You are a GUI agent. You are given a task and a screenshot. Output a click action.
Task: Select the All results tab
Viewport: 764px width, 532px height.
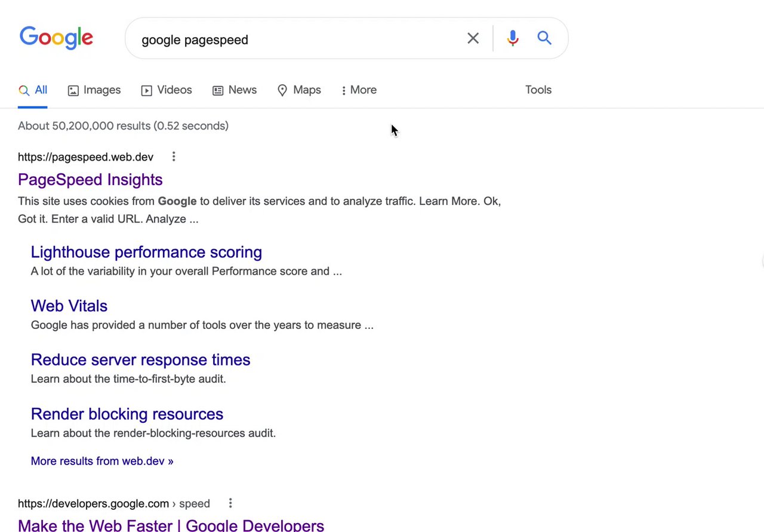coord(33,90)
